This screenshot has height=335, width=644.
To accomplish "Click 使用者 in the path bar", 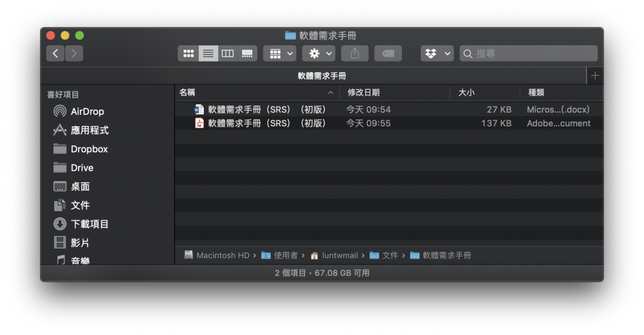I will tap(279, 255).
